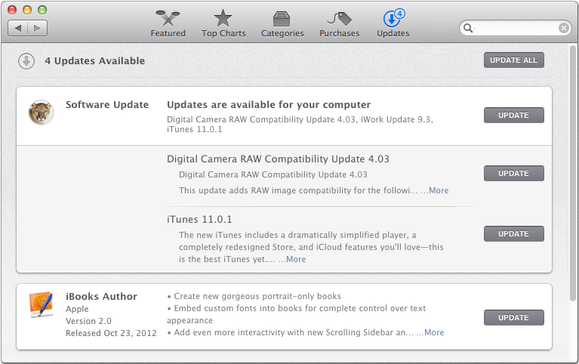Open the Purchases tag icon
The height and width of the screenshot is (364, 579).
339,18
